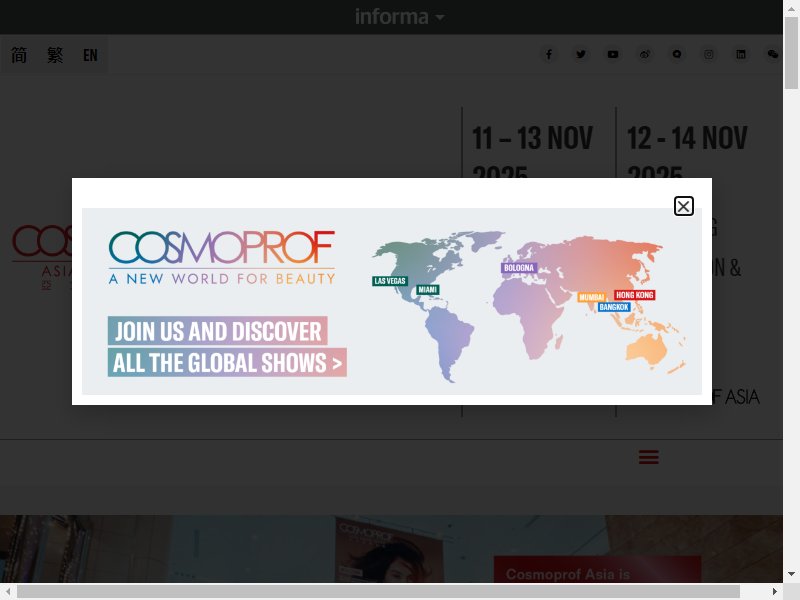Open the Twitter social icon
The height and width of the screenshot is (600, 800).
click(581, 54)
